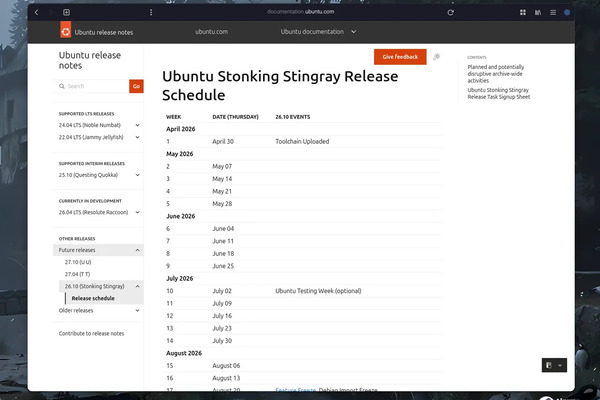Image resolution: width=600 pixels, height=400 pixels.
Task: Click the 'July 16' date cell
Action: (222, 316)
